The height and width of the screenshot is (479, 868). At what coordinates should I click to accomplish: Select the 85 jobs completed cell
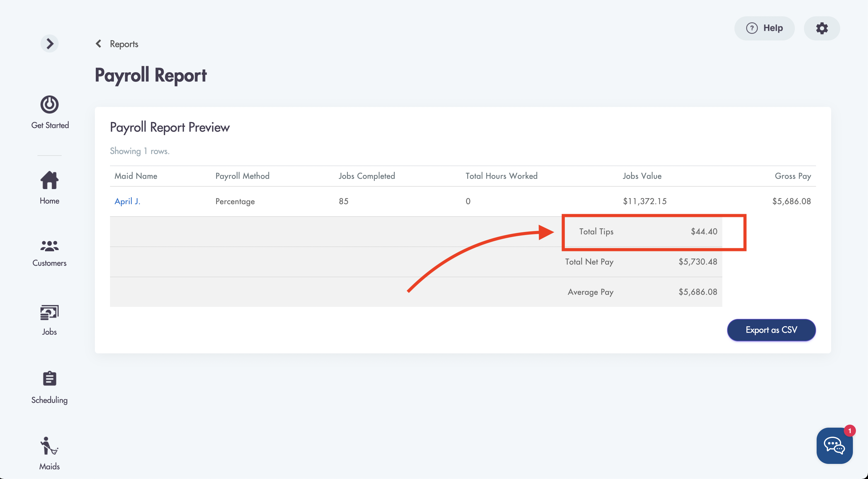click(343, 201)
